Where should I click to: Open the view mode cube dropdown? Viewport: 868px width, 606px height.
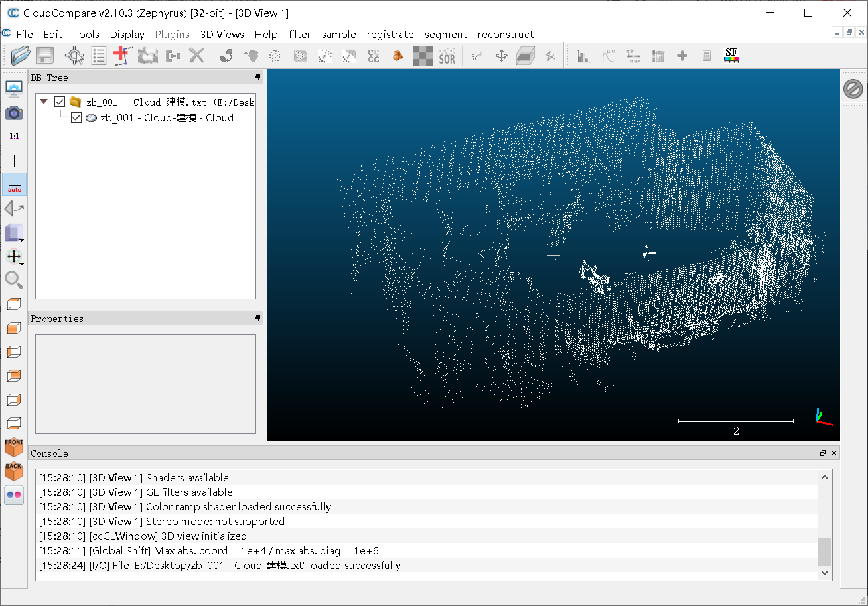click(14, 233)
